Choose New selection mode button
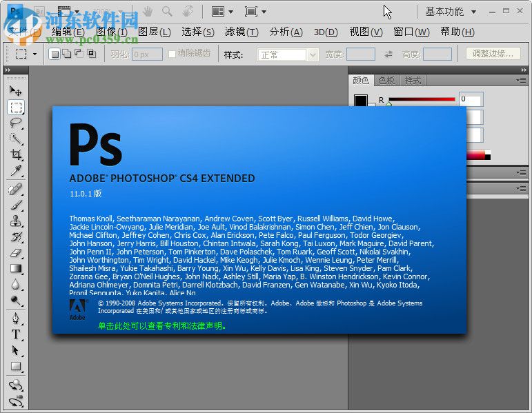Image resolution: width=532 pixels, height=413 pixels. tap(55, 54)
